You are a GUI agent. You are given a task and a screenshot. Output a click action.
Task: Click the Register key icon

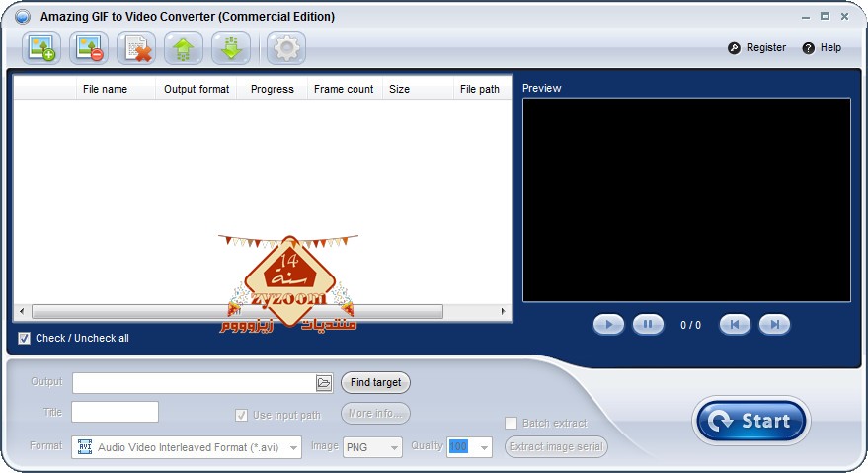click(734, 48)
